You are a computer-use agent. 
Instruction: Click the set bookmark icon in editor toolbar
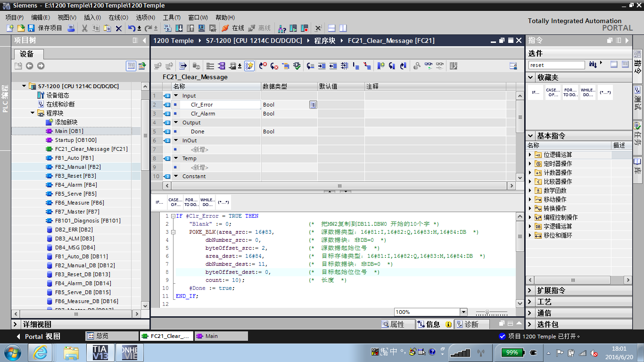(380, 66)
